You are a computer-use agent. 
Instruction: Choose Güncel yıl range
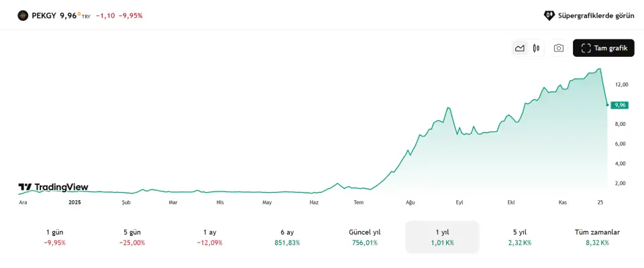(364, 237)
